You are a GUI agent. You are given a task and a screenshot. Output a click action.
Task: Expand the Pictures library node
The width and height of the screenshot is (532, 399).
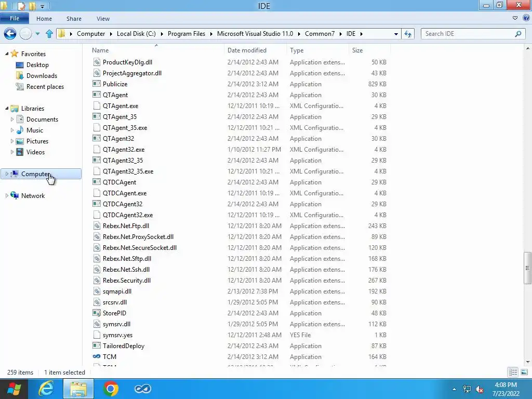[x=12, y=141]
